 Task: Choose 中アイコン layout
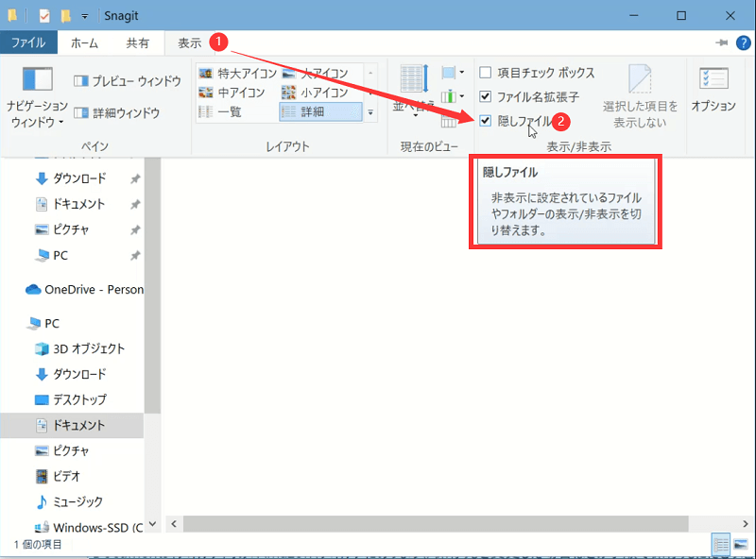232,93
